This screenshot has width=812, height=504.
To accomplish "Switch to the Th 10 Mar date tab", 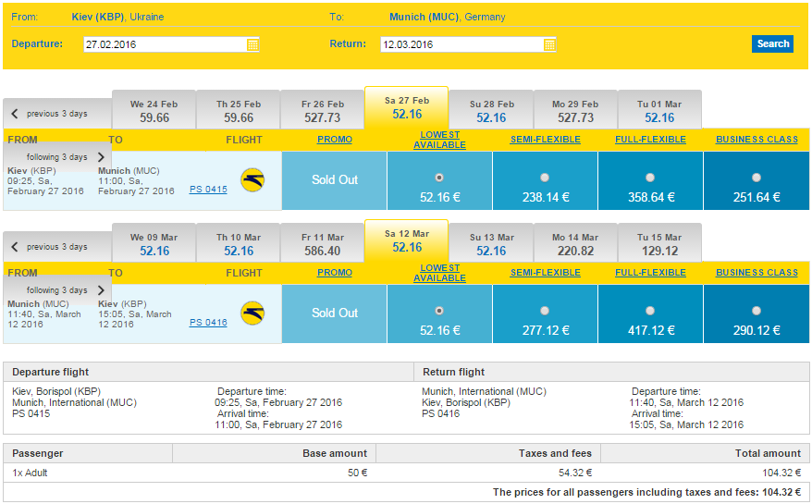I will pos(239,244).
